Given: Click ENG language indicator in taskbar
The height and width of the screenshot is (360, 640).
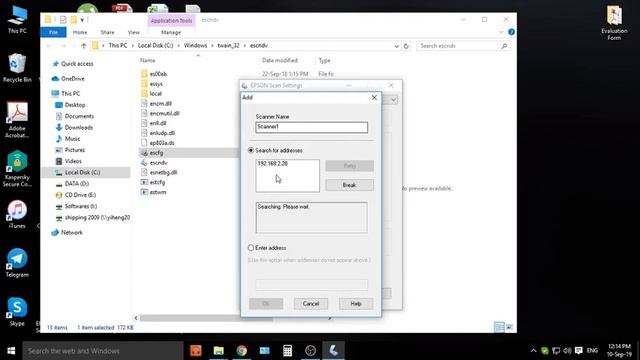Looking at the screenshot, I should tap(592, 351).
